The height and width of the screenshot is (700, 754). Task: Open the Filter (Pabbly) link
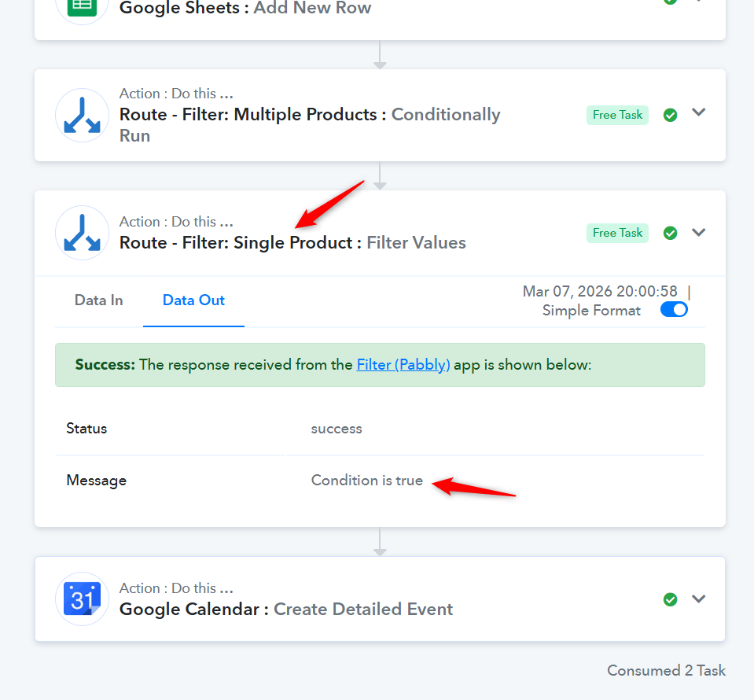(x=403, y=365)
